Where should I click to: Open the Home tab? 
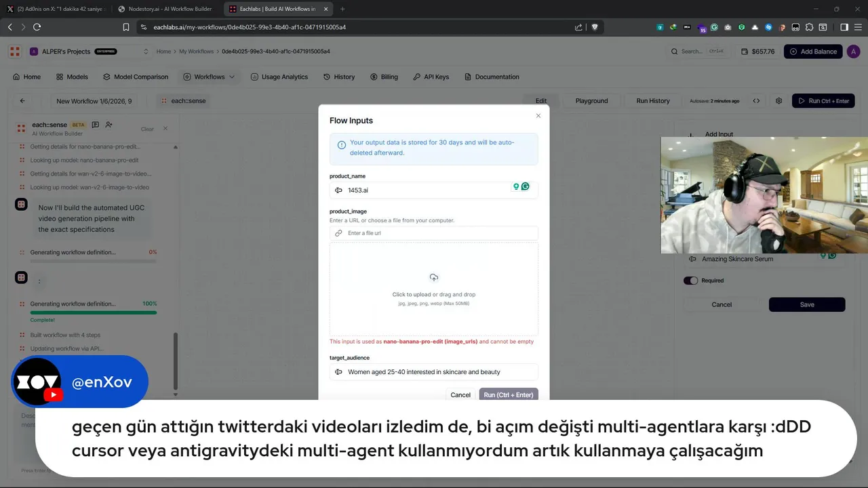pyautogui.click(x=27, y=77)
